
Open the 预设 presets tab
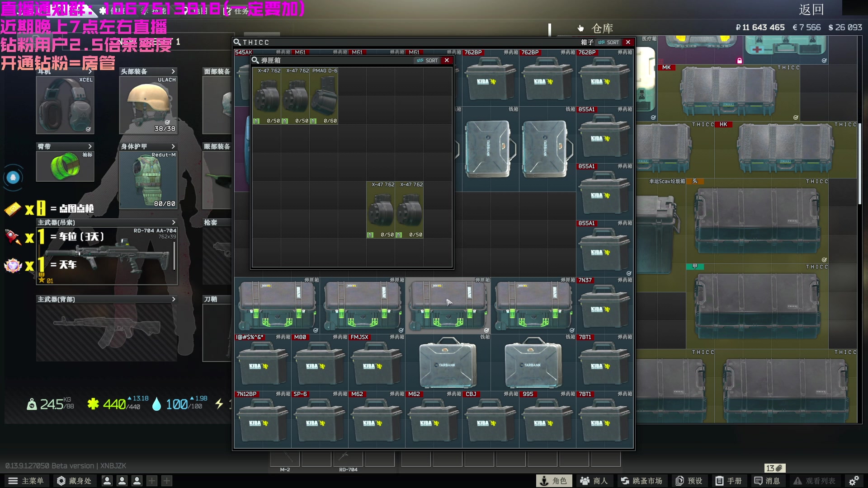(689, 481)
